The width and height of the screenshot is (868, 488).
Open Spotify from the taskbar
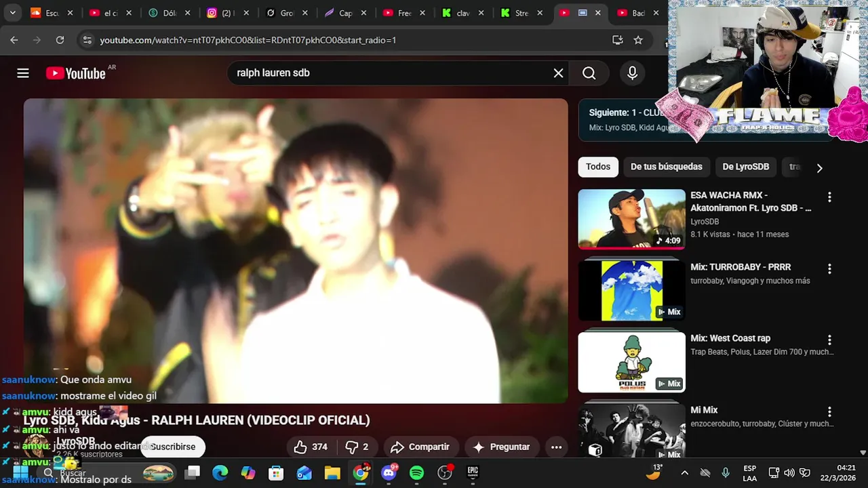tap(416, 472)
